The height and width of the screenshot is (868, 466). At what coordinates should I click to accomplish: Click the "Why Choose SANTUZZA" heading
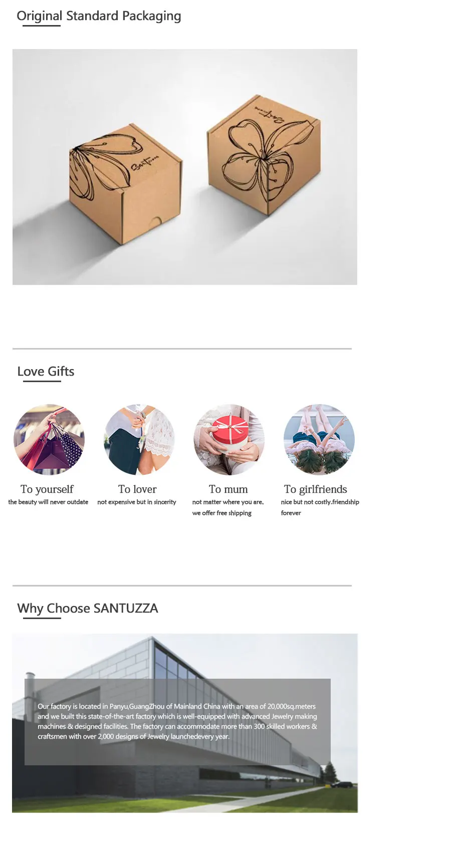88,609
